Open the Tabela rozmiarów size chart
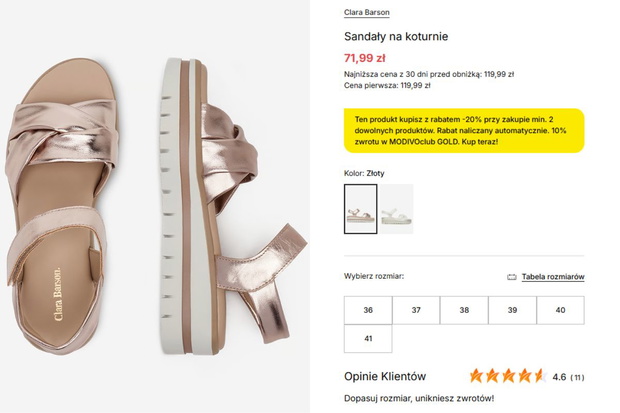620x413 pixels. pyautogui.click(x=553, y=277)
